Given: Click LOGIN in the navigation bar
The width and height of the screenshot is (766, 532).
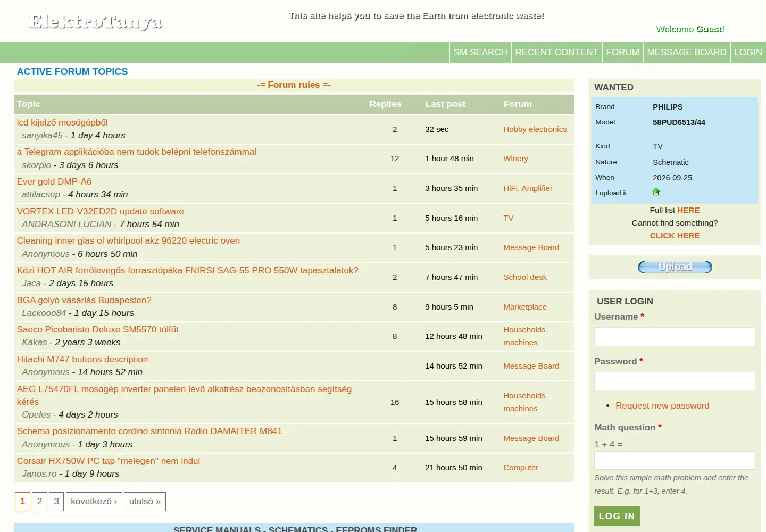Looking at the screenshot, I should tap(748, 52).
